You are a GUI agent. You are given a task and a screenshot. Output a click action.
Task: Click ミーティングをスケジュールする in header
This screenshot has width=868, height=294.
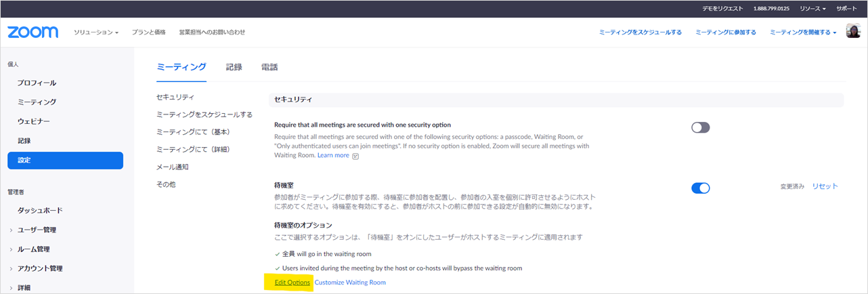640,32
